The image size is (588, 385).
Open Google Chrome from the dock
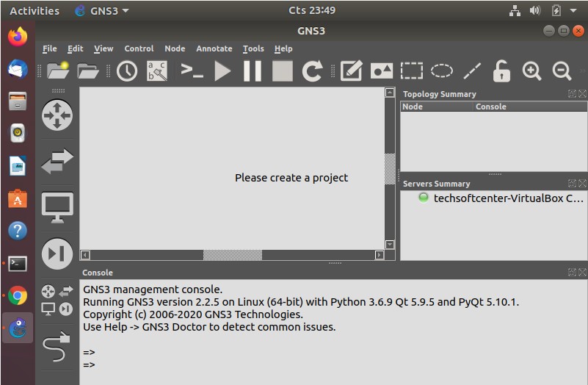pos(18,295)
